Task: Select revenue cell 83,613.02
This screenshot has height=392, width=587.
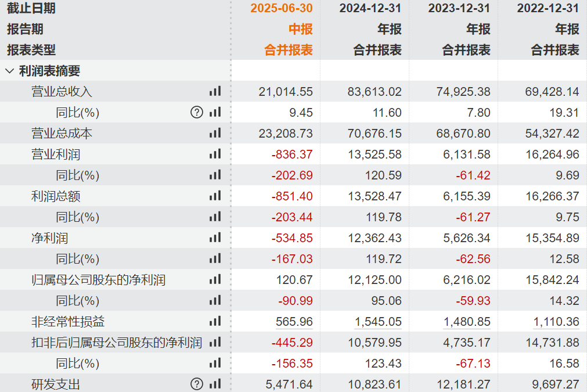Action: tap(374, 92)
